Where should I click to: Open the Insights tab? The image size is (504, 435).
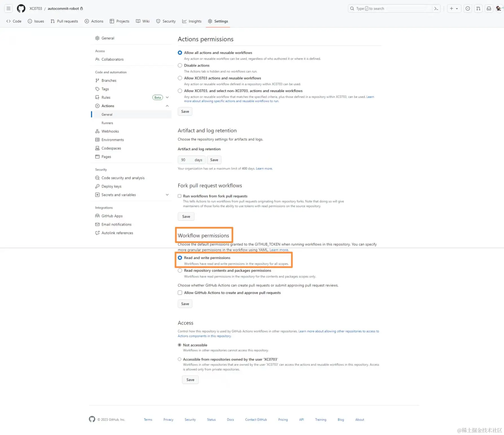[192, 21]
